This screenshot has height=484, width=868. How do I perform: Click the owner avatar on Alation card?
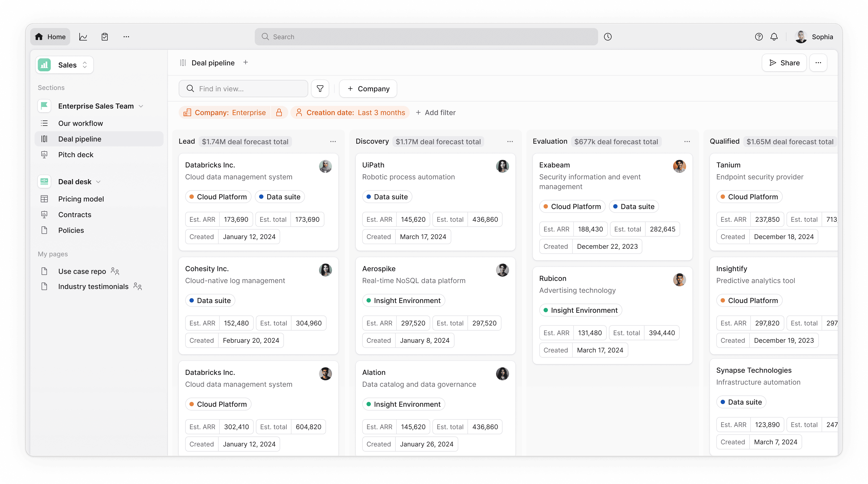coord(502,374)
